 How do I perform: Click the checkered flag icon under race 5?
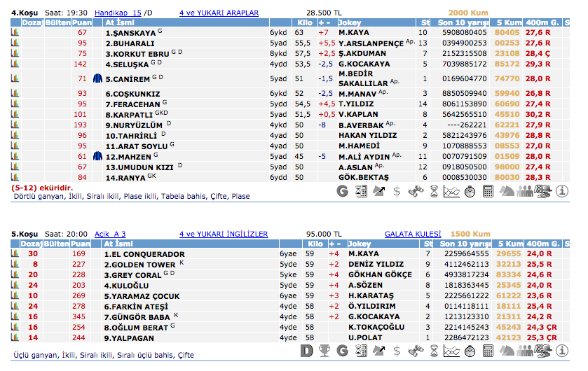pyautogui.click(x=543, y=349)
